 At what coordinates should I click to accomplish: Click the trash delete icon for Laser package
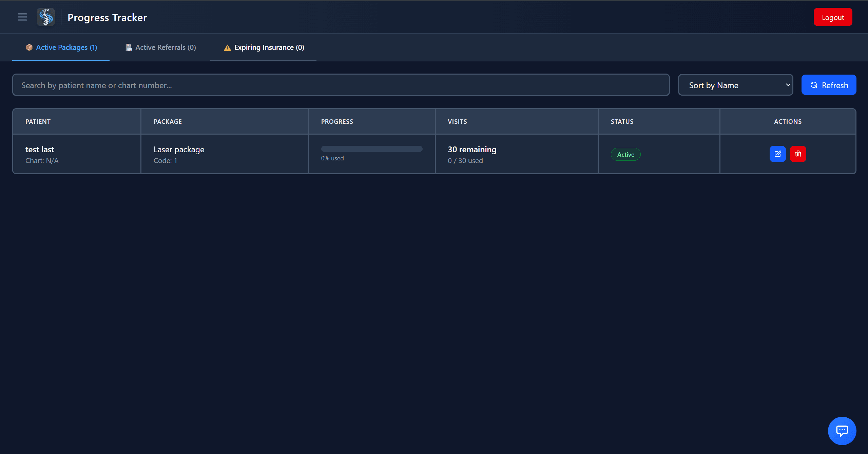(x=798, y=154)
